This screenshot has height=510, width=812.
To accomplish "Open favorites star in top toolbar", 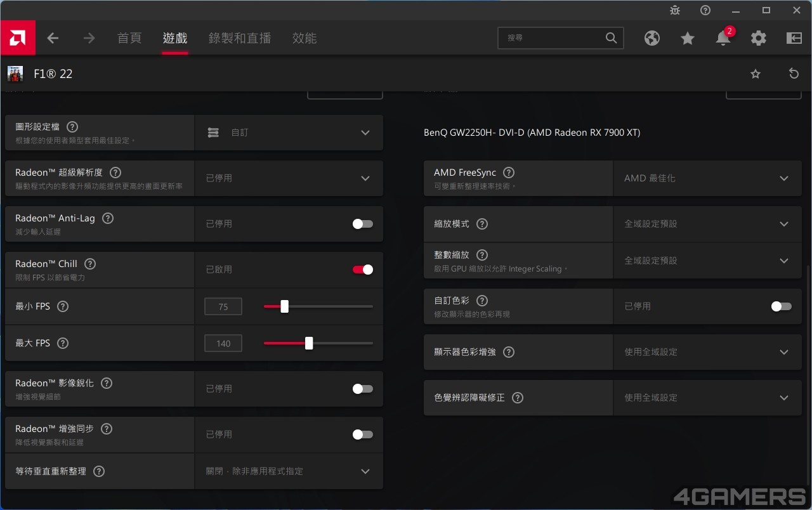I will (688, 38).
